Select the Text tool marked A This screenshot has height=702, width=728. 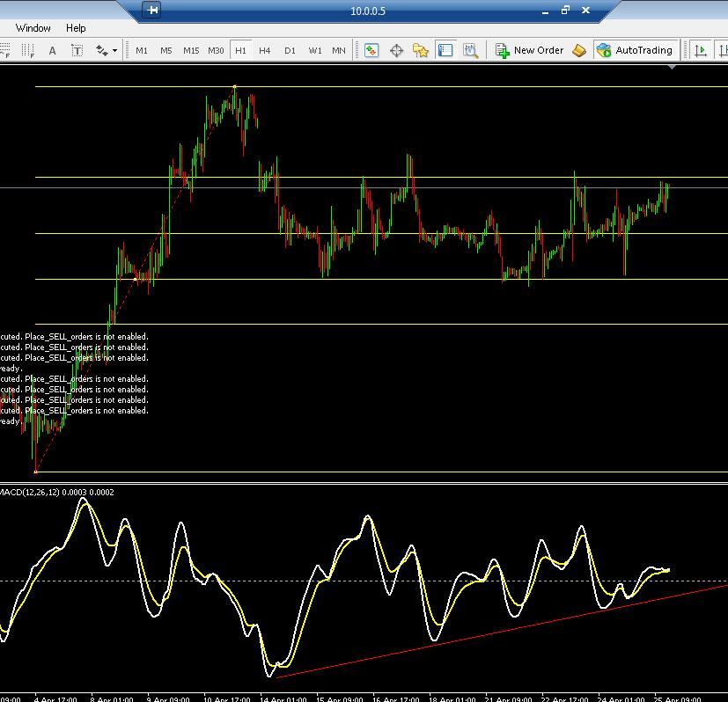pos(53,50)
